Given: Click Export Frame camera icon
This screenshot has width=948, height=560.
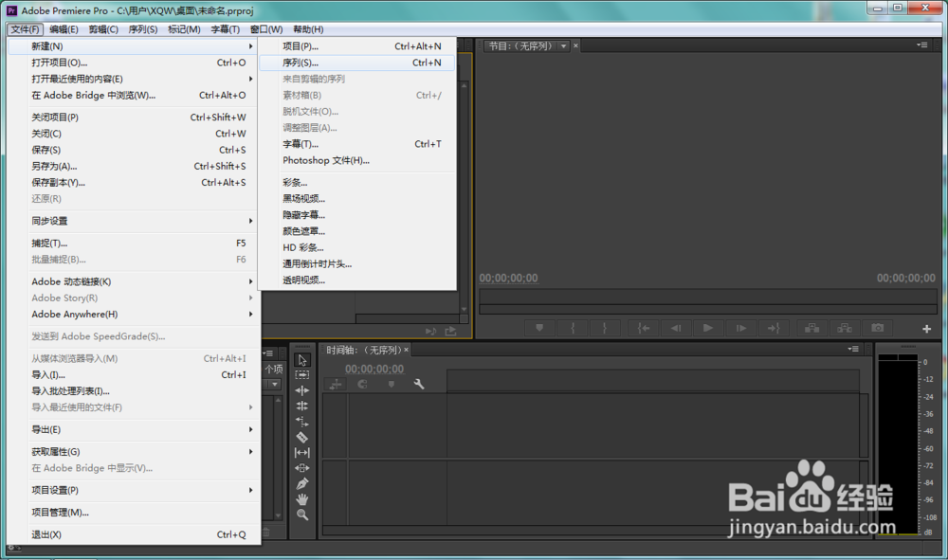Looking at the screenshot, I should (877, 328).
